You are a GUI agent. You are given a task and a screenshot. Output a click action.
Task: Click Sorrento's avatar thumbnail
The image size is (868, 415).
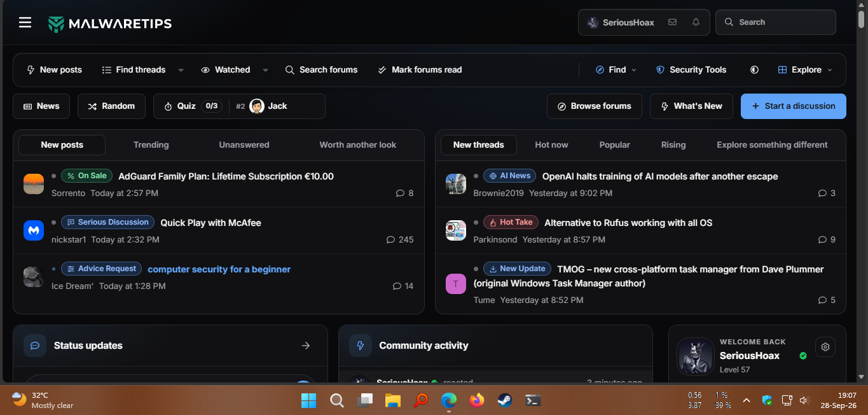click(34, 184)
